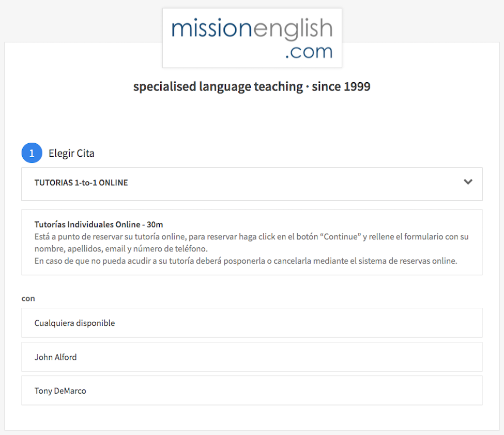Click the ".com" text in the logo

(309, 52)
